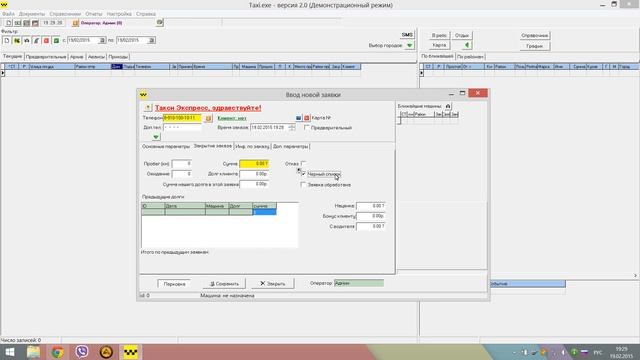Click the orange operator icon
Screen dimensions: 640x360
point(76,23)
